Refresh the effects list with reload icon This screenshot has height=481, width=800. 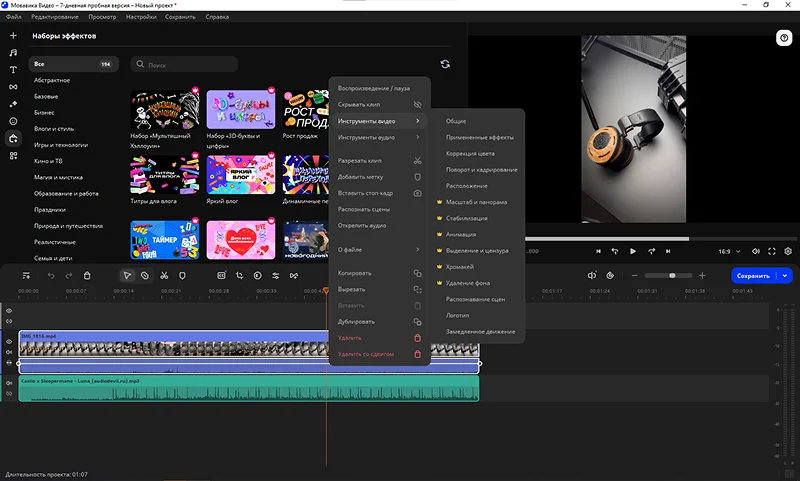[445, 64]
